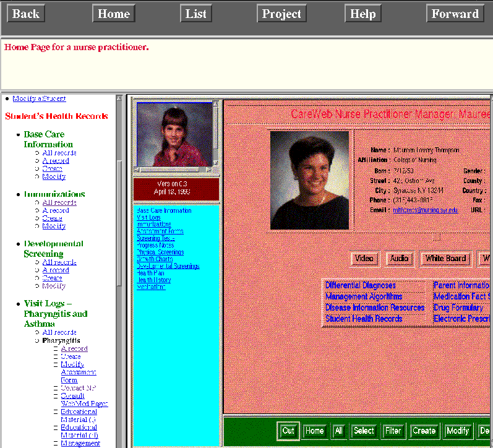Click Create under Base Care Information
The height and width of the screenshot is (448, 493).
[52, 169]
